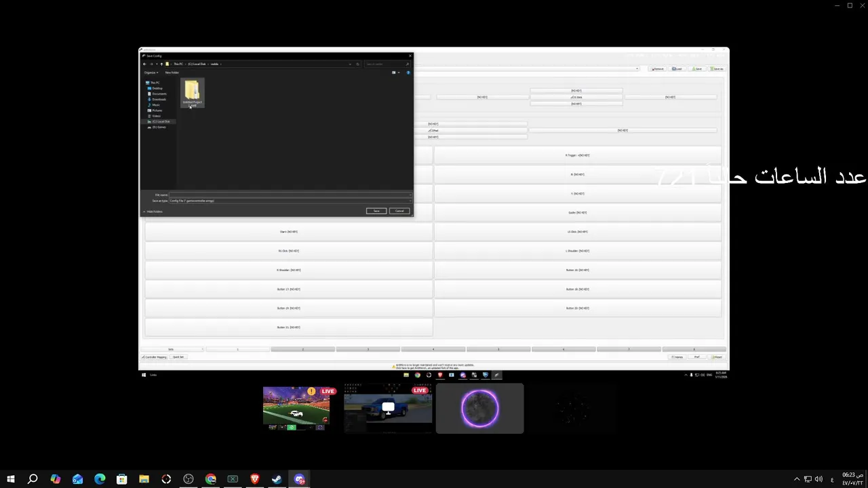
Task: Open the Save as type dropdown
Action: click(290, 201)
